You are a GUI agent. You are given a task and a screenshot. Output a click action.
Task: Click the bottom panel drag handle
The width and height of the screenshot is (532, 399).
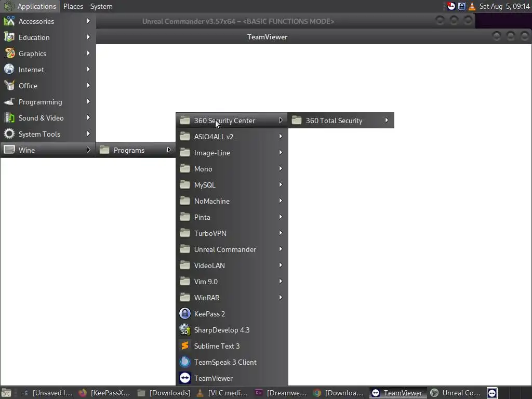[15, 393]
